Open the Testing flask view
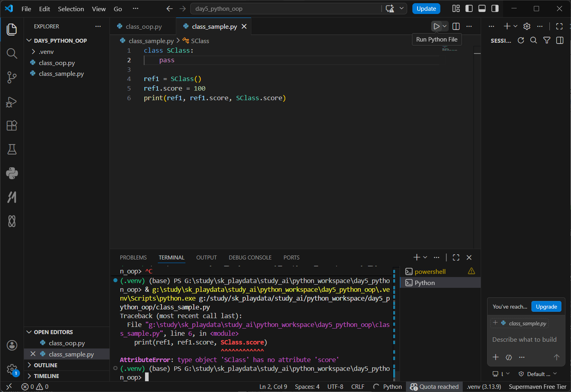Image resolution: width=571 pixels, height=392 pixels. (x=12, y=149)
